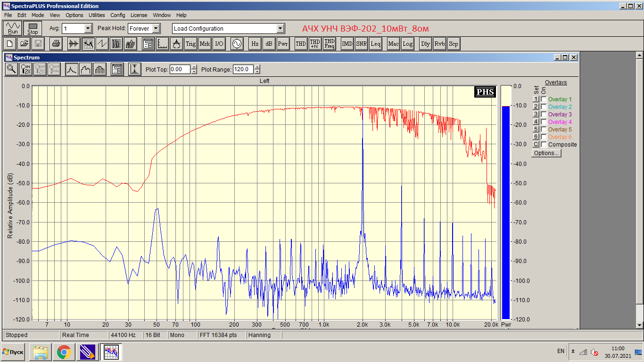
Task: Click the Plot Range value field
Action: coord(243,69)
